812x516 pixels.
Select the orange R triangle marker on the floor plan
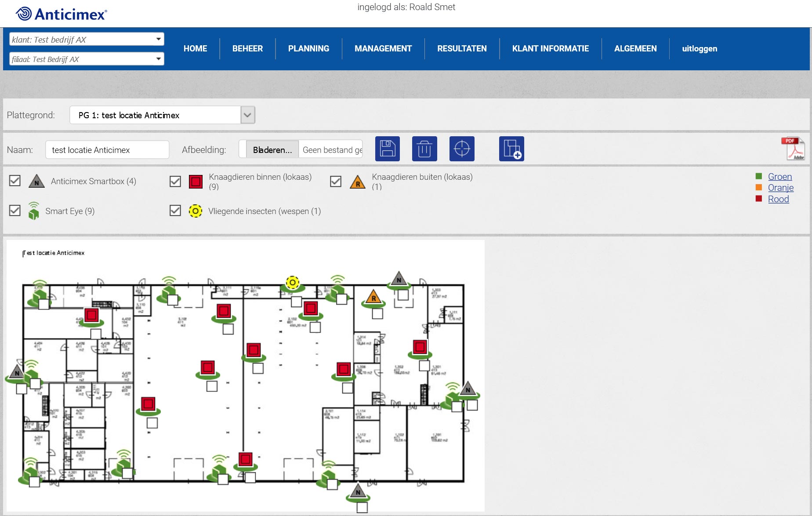pyautogui.click(x=373, y=297)
